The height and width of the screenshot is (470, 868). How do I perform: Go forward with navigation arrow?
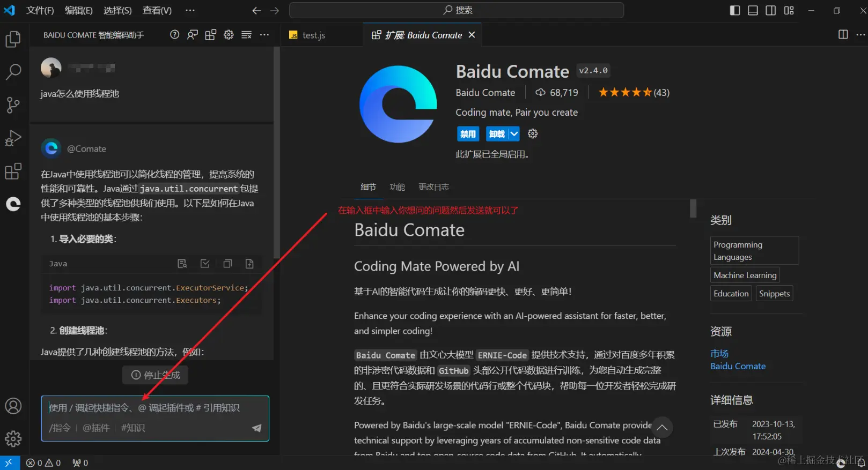[x=275, y=11]
